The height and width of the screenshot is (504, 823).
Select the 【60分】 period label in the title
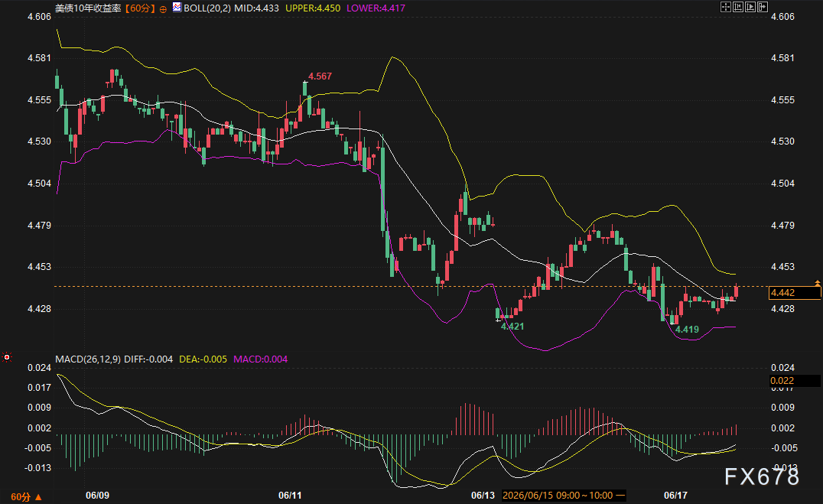(x=141, y=8)
